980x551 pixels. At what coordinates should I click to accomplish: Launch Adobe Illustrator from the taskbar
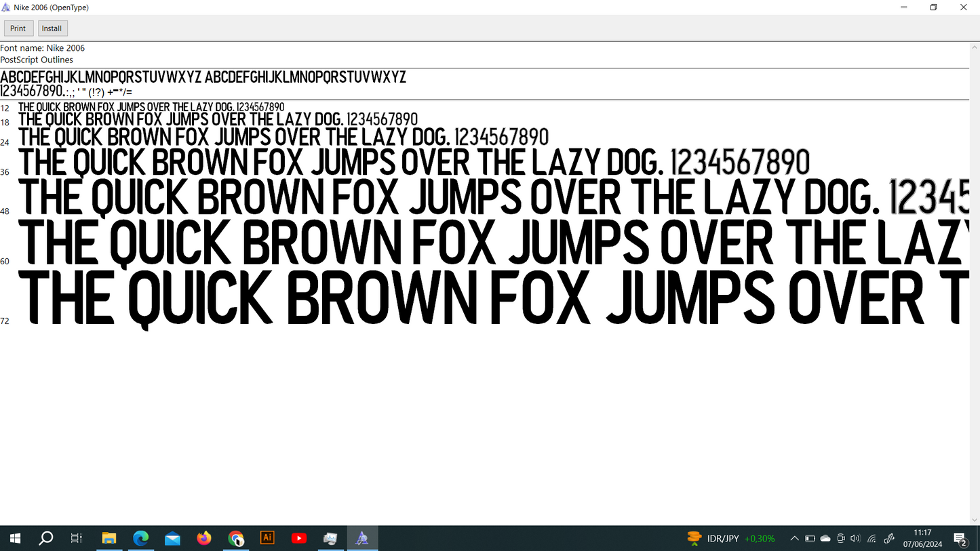(x=267, y=537)
